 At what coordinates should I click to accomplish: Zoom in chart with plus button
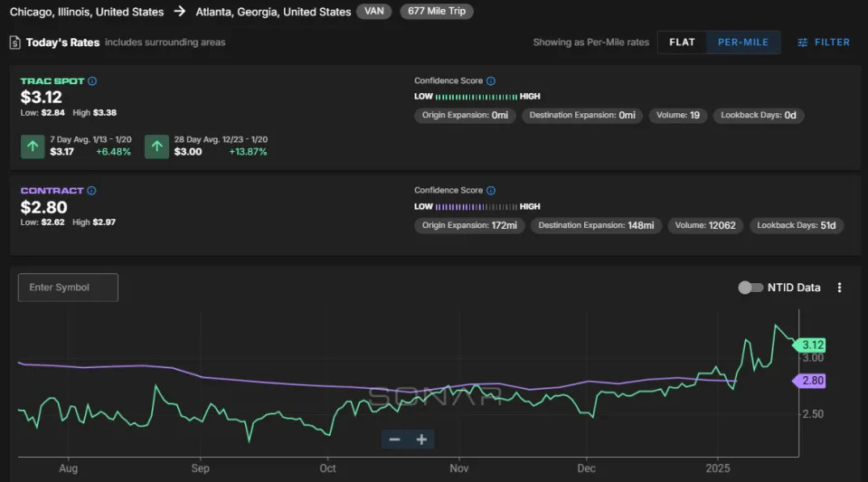[x=421, y=439]
